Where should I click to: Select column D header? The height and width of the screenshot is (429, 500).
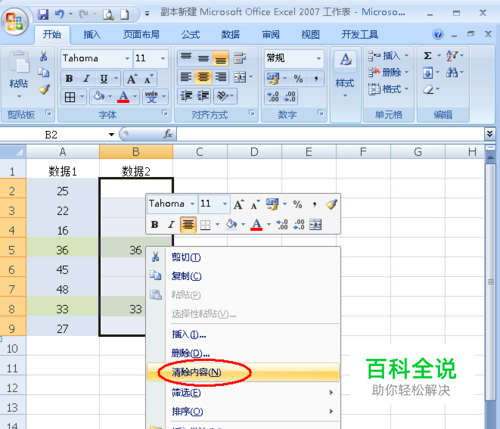(254, 152)
